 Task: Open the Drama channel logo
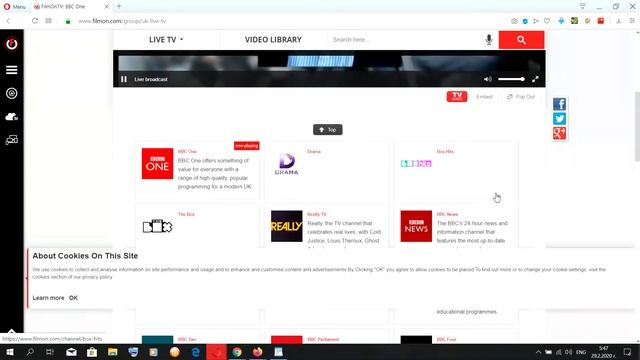[287, 164]
